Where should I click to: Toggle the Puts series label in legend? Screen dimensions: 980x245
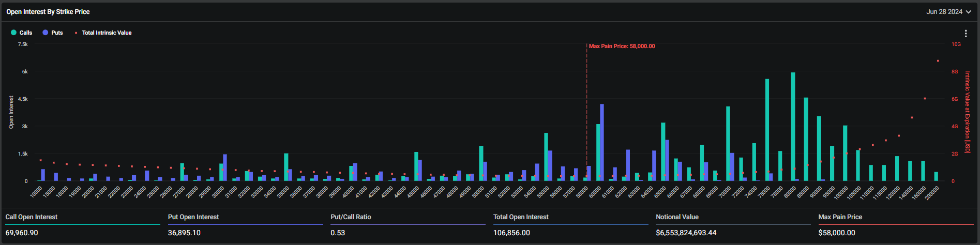pos(57,33)
